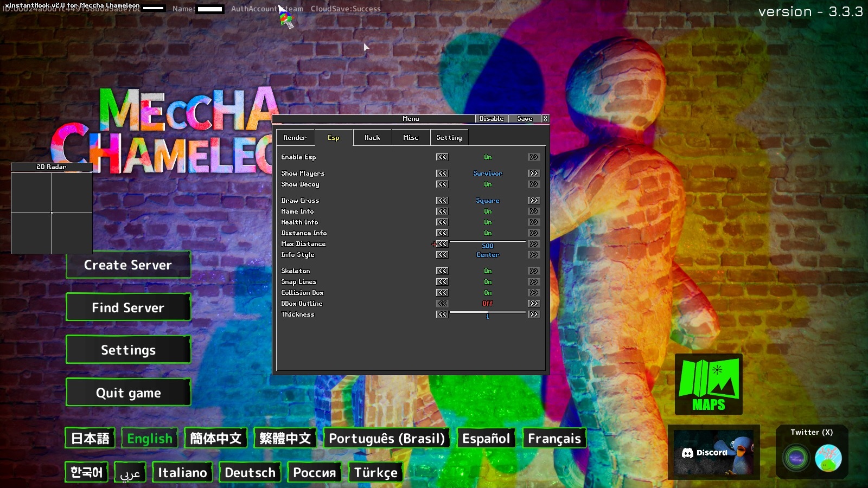The width and height of the screenshot is (868, 488).
Task: Click right arrow for Name Info
Action: pos(534,211)
